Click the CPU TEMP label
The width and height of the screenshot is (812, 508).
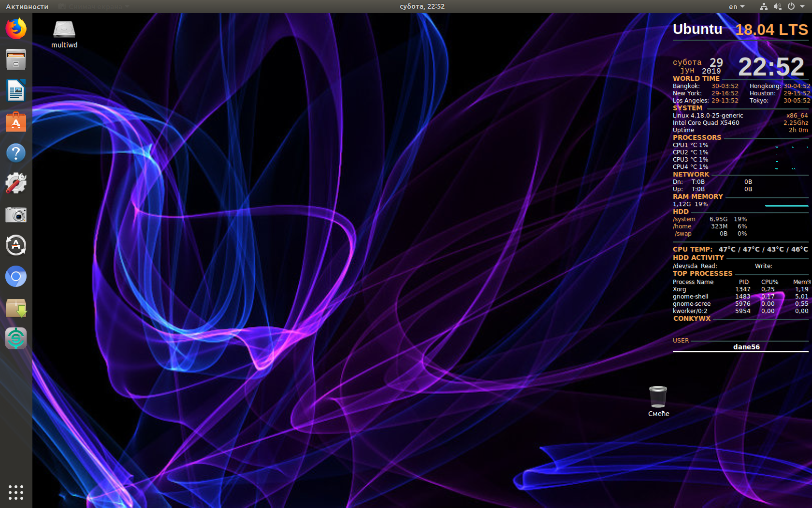point(693,249)
